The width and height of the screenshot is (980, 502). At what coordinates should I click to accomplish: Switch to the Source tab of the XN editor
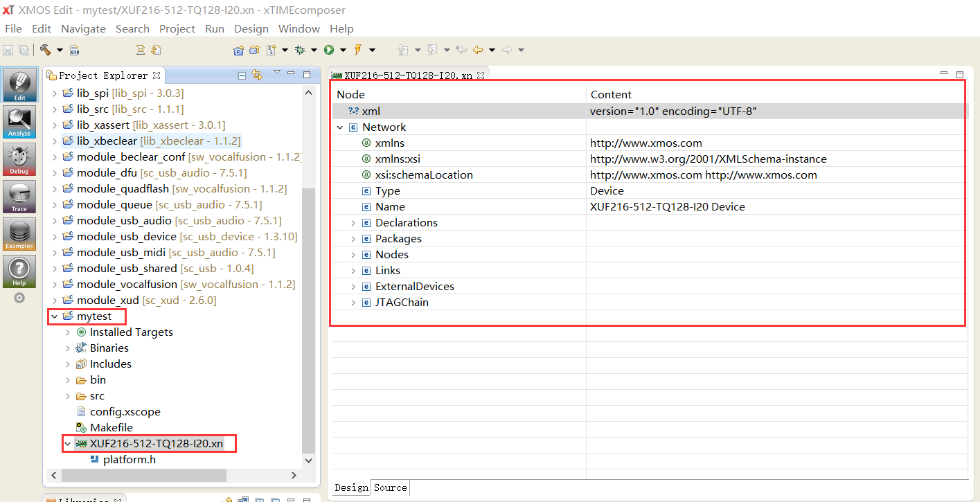389,487
